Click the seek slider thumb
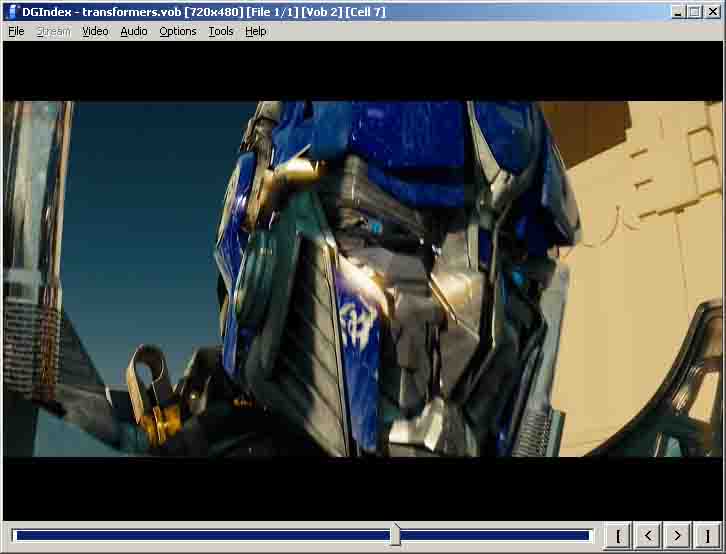 (x=395, y=535)
